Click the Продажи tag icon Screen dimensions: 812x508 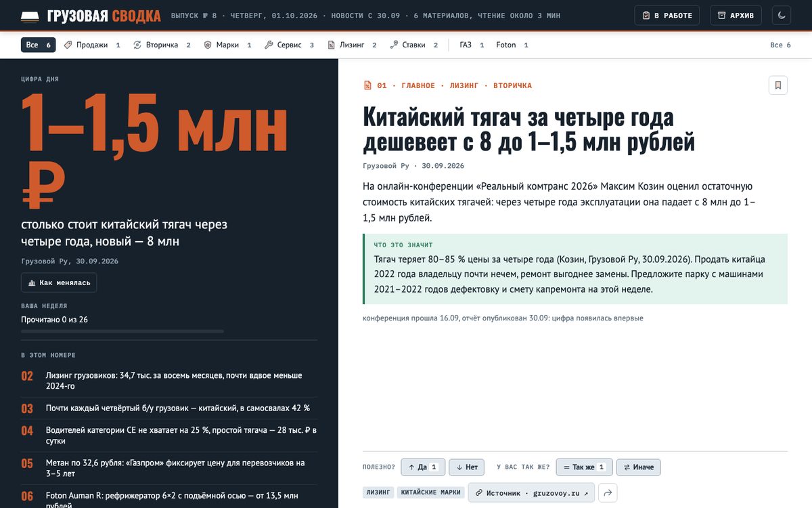click(x=68, y=45)
